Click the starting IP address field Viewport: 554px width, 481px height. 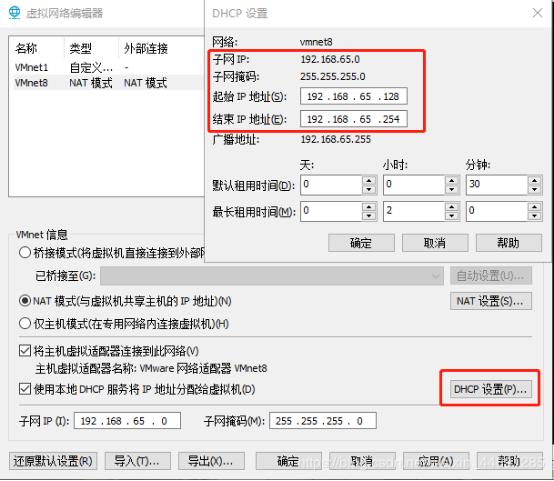click(x=354, y=96)
